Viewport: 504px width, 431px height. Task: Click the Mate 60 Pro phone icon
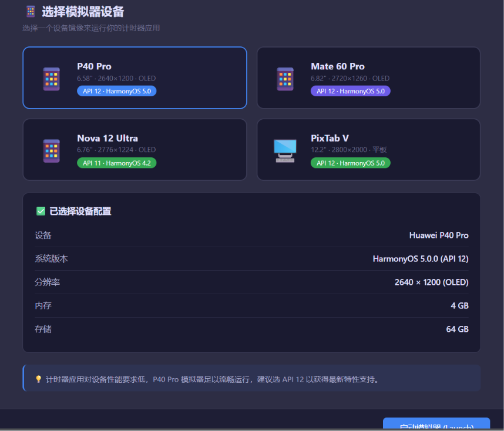285,79
